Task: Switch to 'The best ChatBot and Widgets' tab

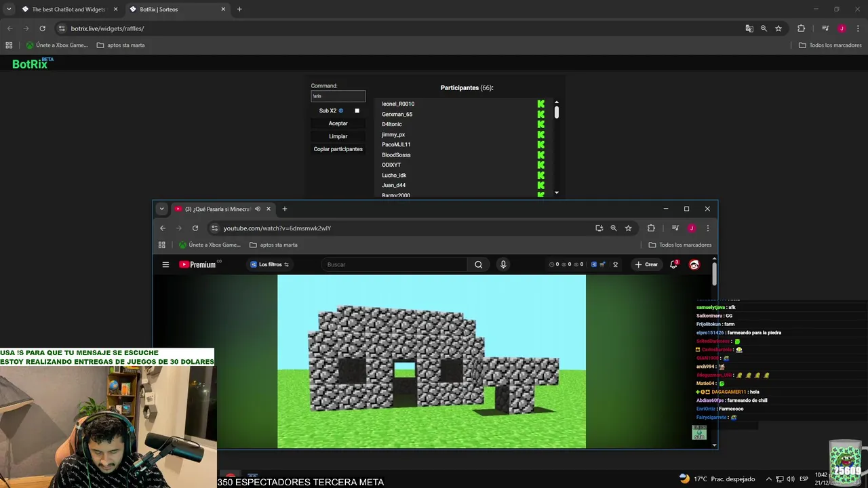Action: click(x=68, y=9)
